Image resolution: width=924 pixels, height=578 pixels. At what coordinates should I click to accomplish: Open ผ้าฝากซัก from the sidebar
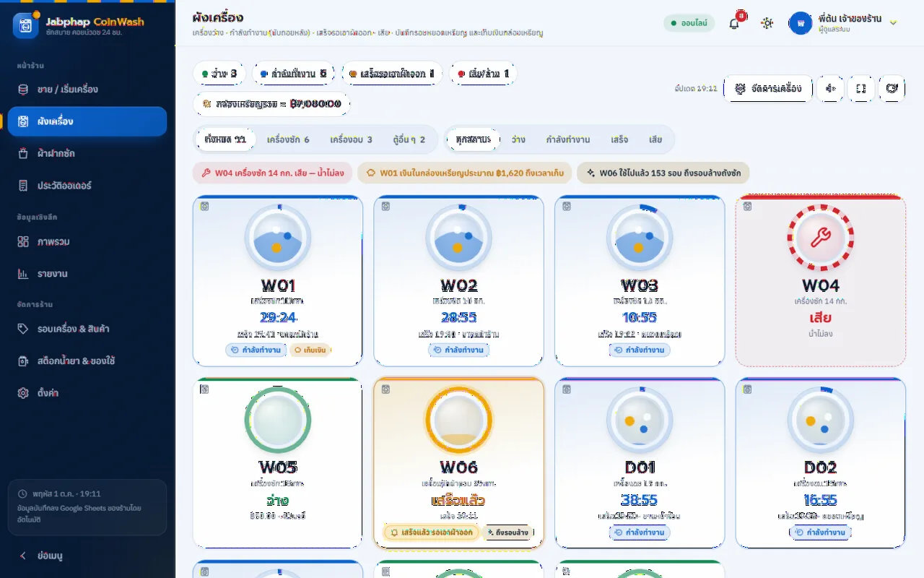[x=87, y=153]
